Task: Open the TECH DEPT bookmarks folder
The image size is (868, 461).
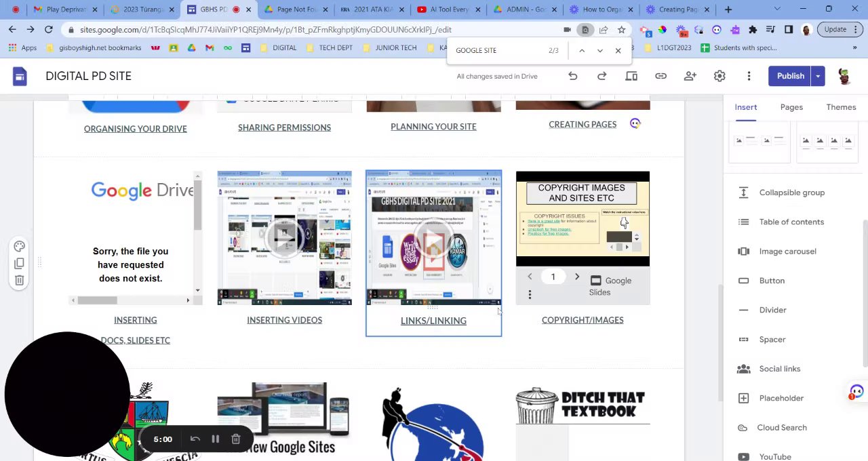Action: pos(330,48)
